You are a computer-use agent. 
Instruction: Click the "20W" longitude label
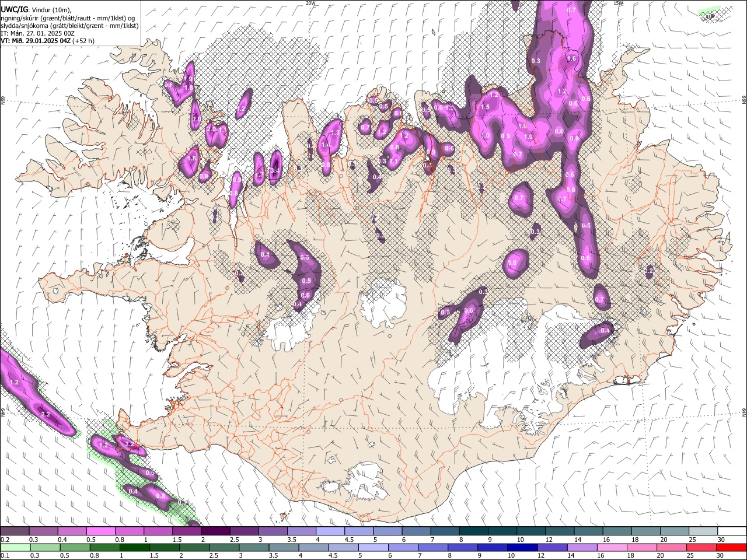tap(310, 3)
